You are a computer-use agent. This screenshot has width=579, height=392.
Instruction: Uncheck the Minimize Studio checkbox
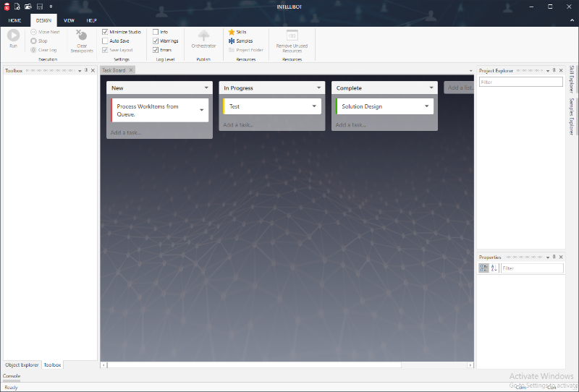[x=106, y=32]
